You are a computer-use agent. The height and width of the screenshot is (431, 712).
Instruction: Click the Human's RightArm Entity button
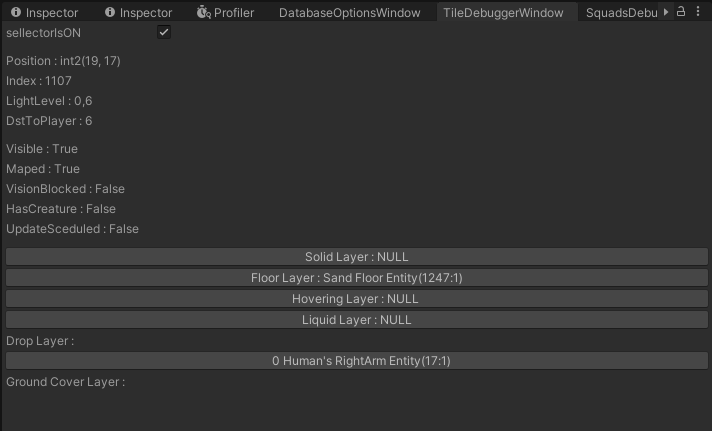coord(356,361)
